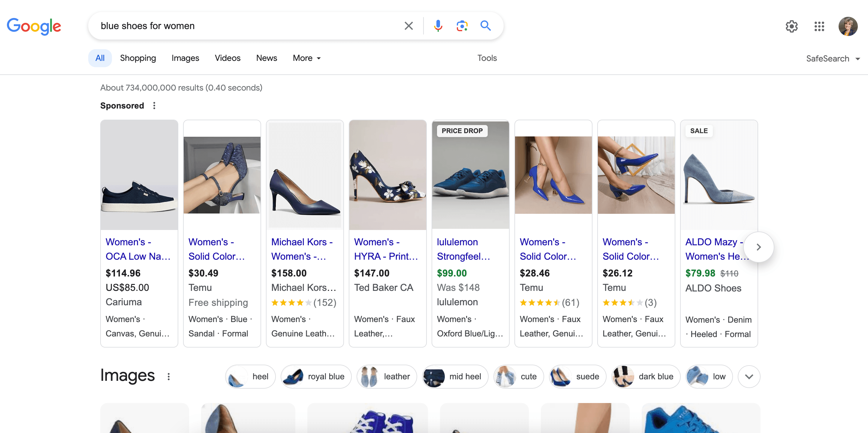The width and height of the screenshot is (868, 433).
Task: Run the search using the magnifier icon
Action: [485, 25]
